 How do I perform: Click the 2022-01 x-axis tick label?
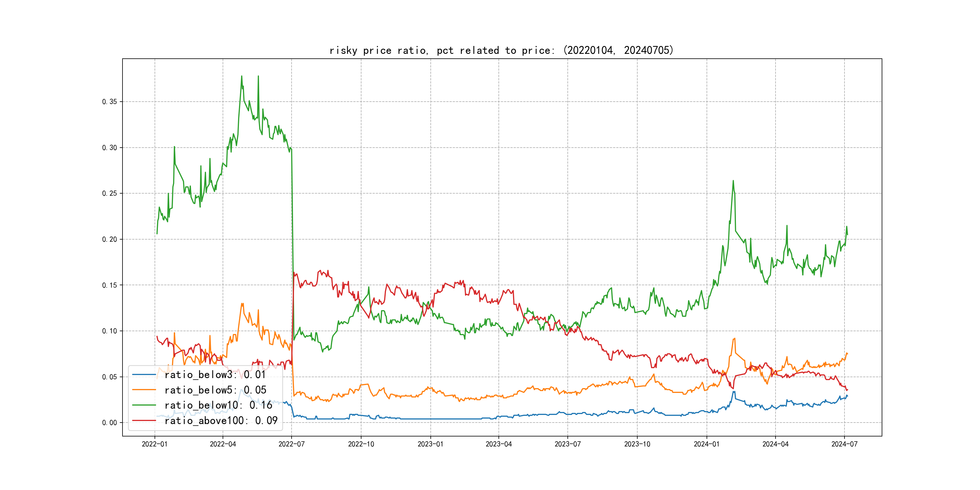[x=155, y=444]
